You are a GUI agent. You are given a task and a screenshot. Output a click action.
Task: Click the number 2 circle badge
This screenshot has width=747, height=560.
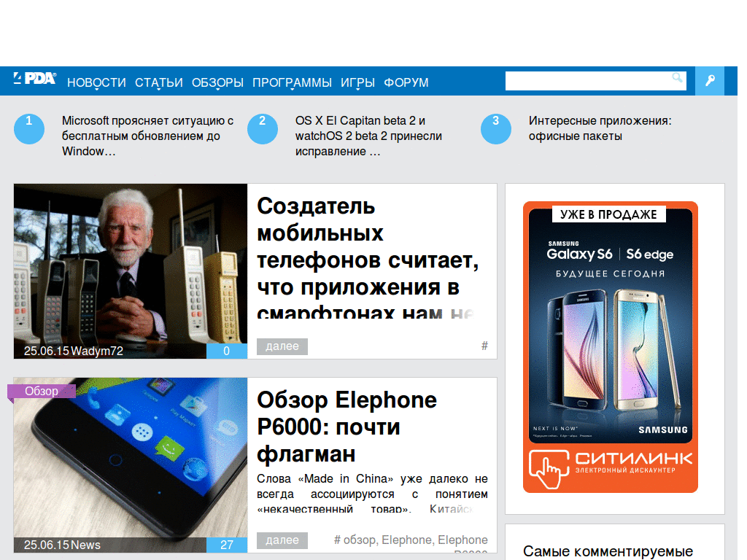[x=263, y=128]
